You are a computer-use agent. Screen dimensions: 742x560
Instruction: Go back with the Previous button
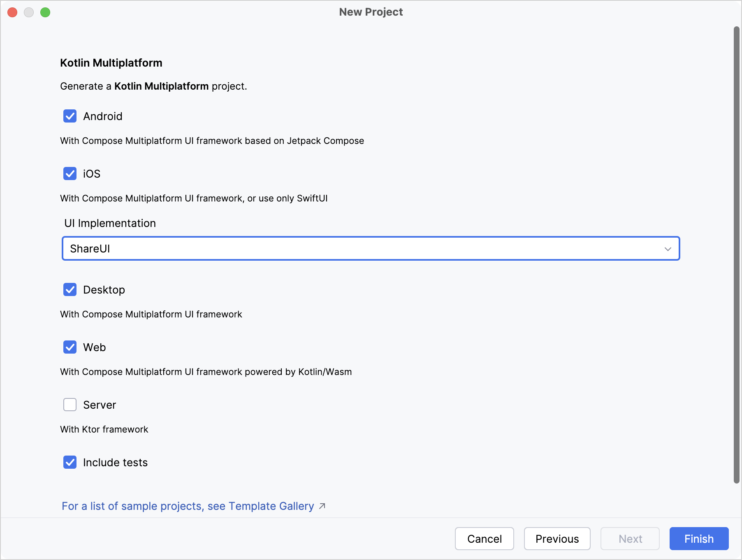pyautogui.click(x=557, y=539)
